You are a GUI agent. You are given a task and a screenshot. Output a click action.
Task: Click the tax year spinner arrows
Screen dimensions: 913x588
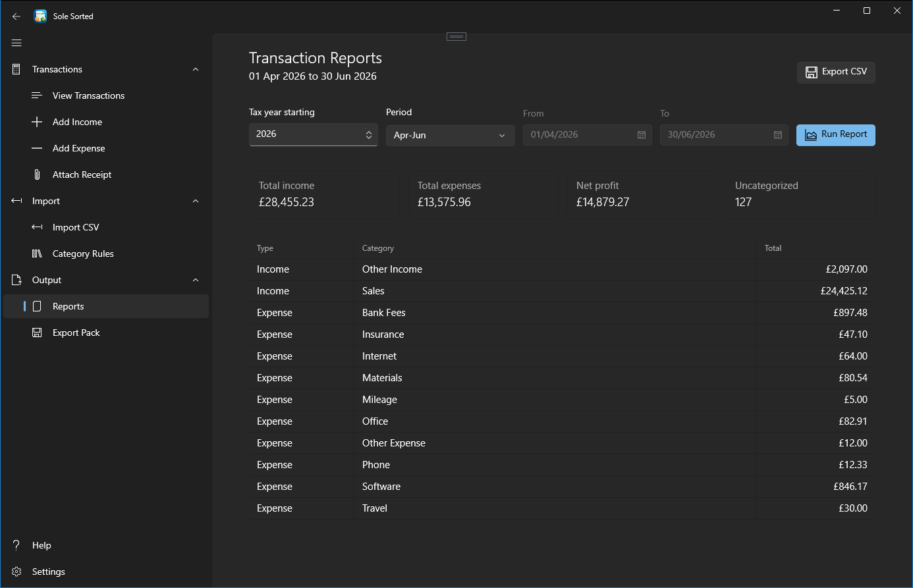point(369,134)
